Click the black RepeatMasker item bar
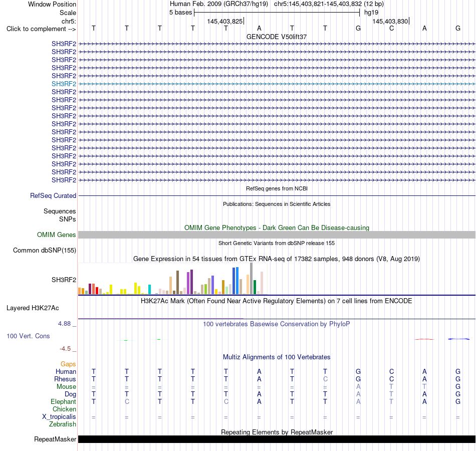The height and width of the screenshot is (451, 476). tap(277, 439)
